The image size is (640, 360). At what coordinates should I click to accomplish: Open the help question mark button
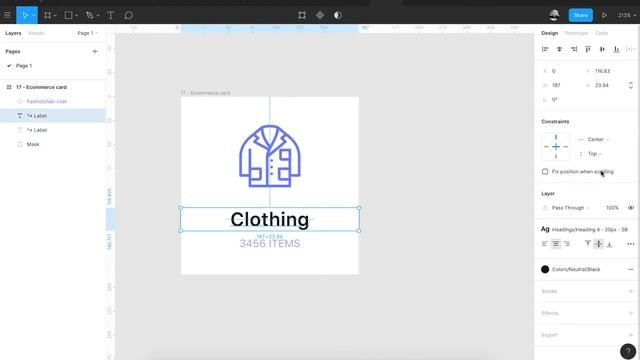pos(628,351)
